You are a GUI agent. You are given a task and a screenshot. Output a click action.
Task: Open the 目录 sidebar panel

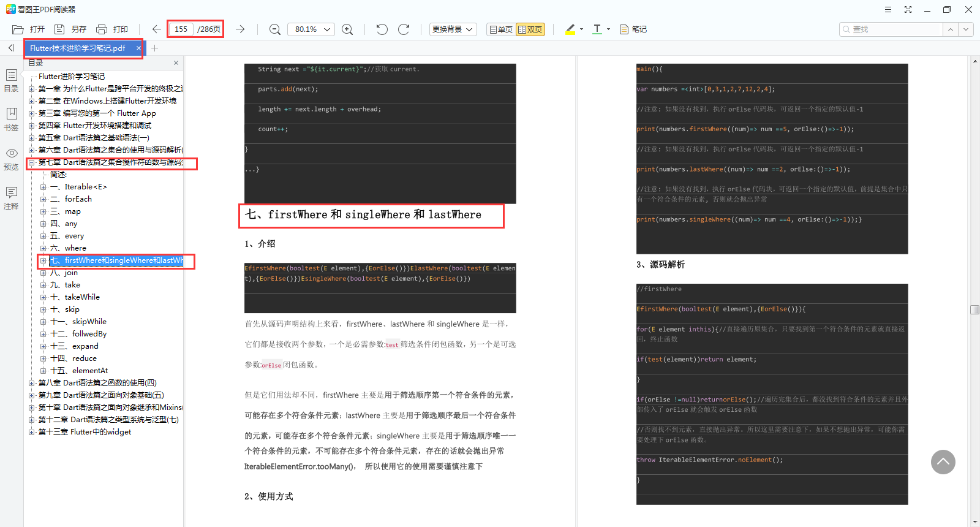pos(11,80)
